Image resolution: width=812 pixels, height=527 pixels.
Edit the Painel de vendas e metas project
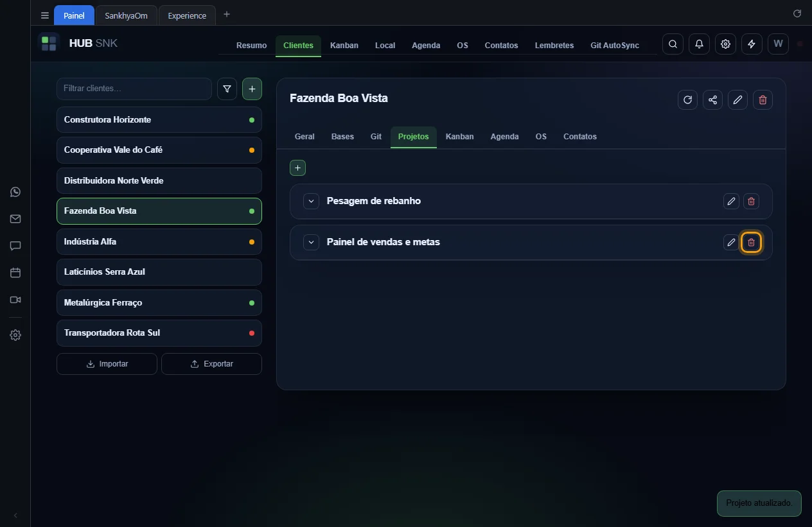click(731, 242)
